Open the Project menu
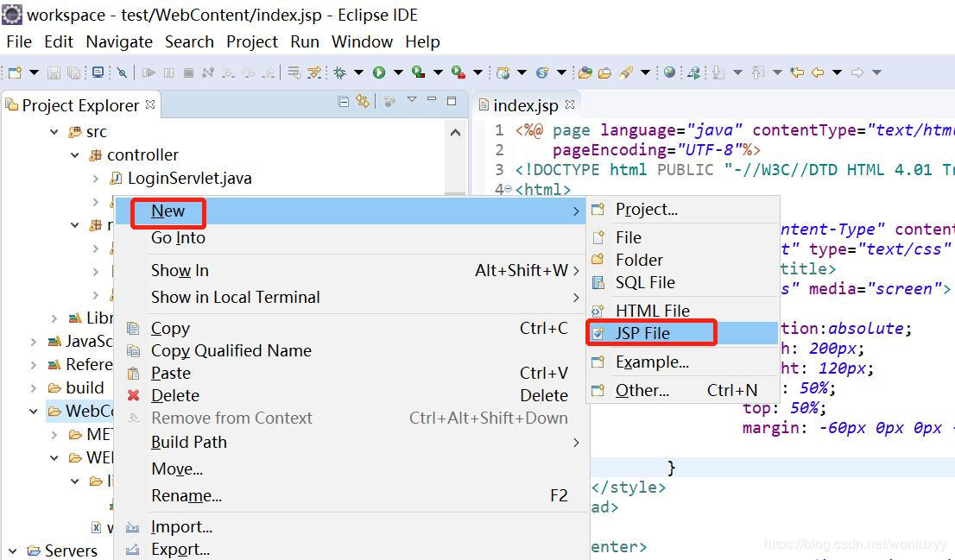Image resolution: width=955 pixels, height=560 pixels. click(252, 41)
